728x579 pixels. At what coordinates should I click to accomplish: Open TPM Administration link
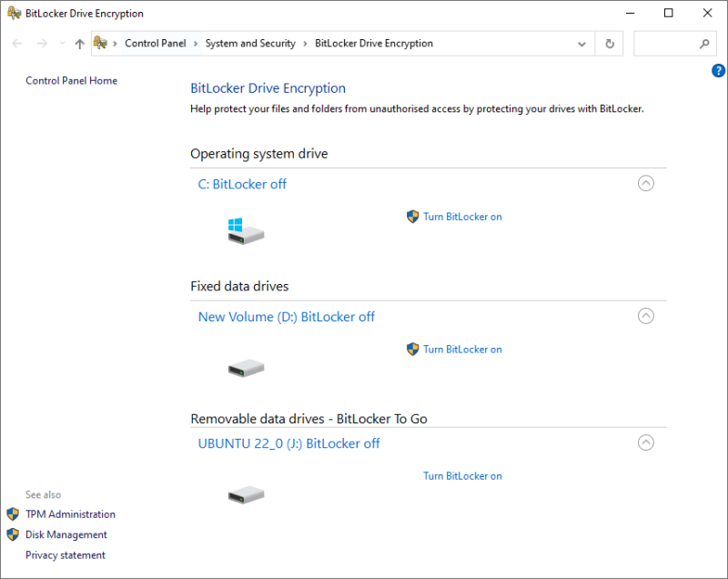[x=70, y=514]
